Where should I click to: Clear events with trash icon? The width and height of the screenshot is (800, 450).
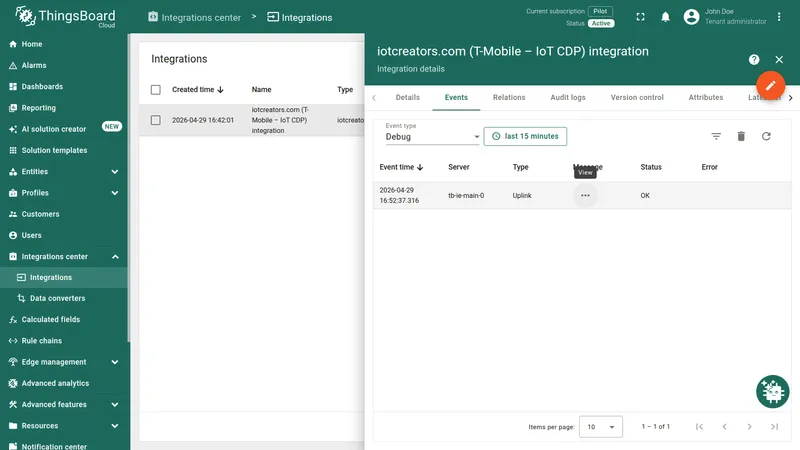741,136
